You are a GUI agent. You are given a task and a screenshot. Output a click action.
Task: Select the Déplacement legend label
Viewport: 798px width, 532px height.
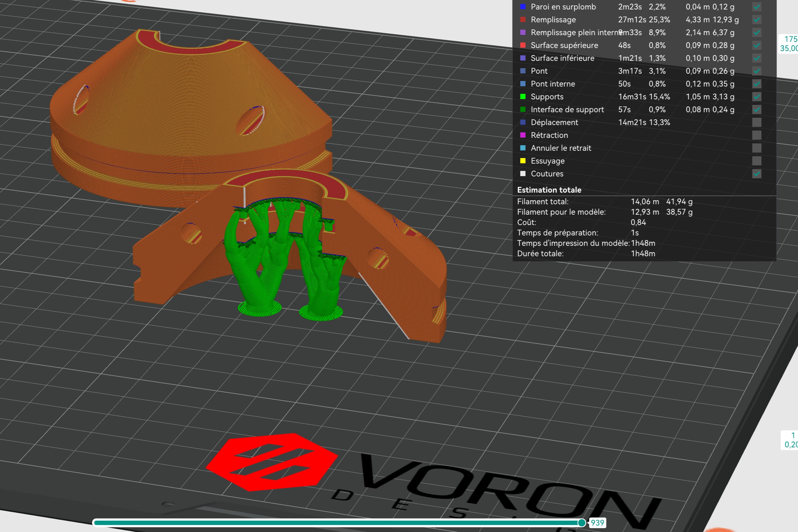[554, 123]
